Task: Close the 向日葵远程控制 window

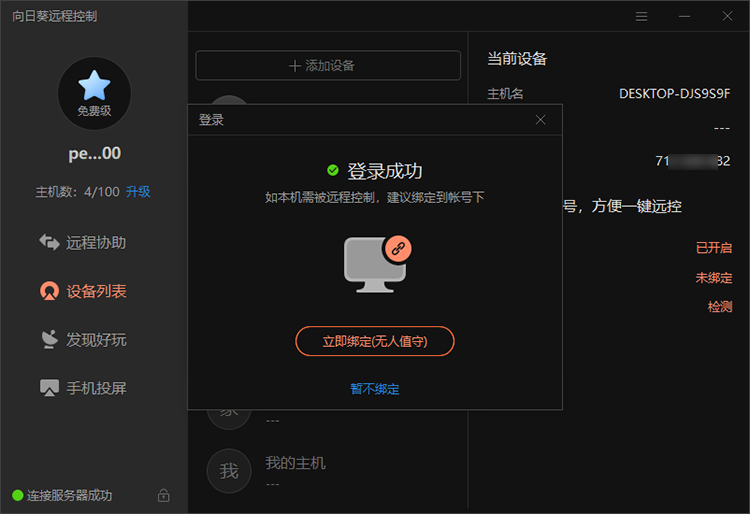Action: [x=728, y=17]
